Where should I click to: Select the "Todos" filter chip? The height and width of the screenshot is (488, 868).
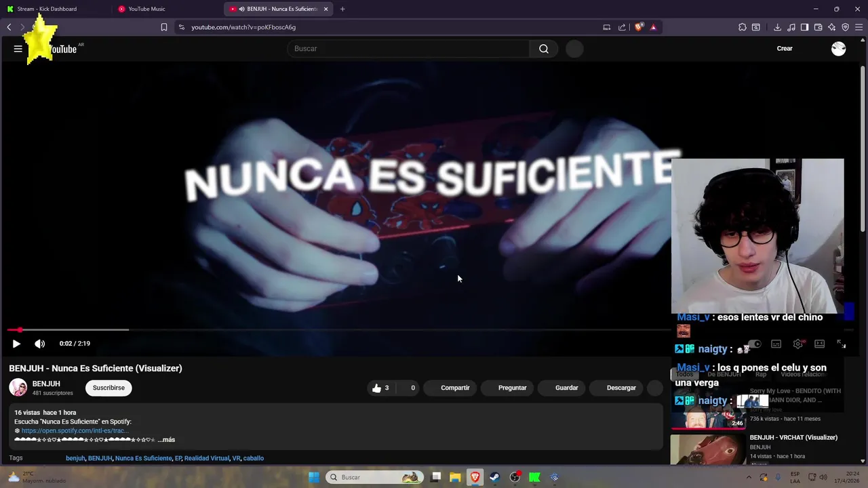684,374
